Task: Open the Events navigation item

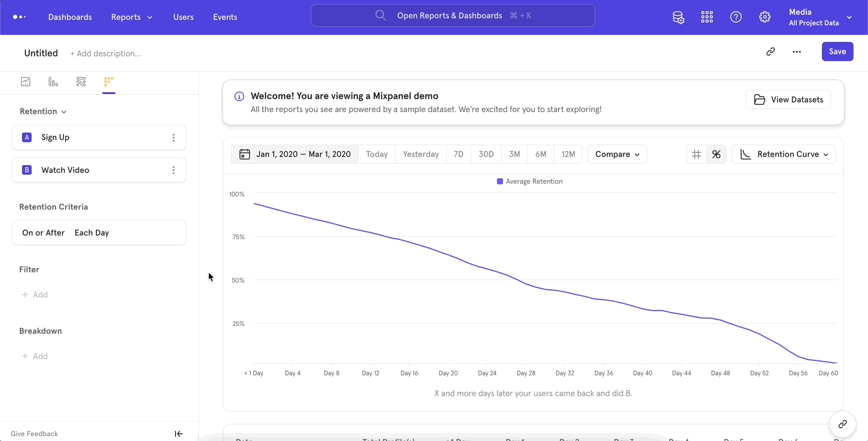Action: tap(225, 17)
